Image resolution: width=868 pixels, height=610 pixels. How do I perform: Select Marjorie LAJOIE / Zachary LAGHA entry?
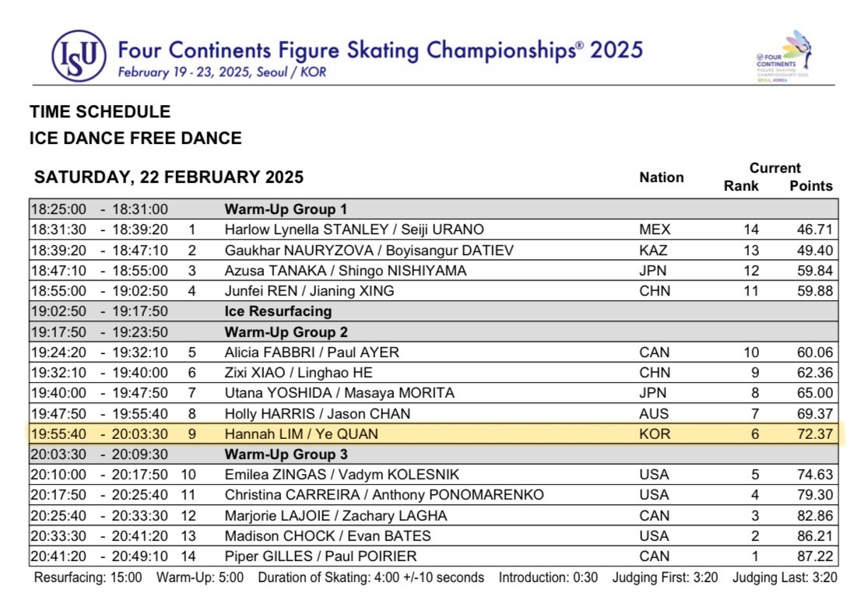coord(336,515)
